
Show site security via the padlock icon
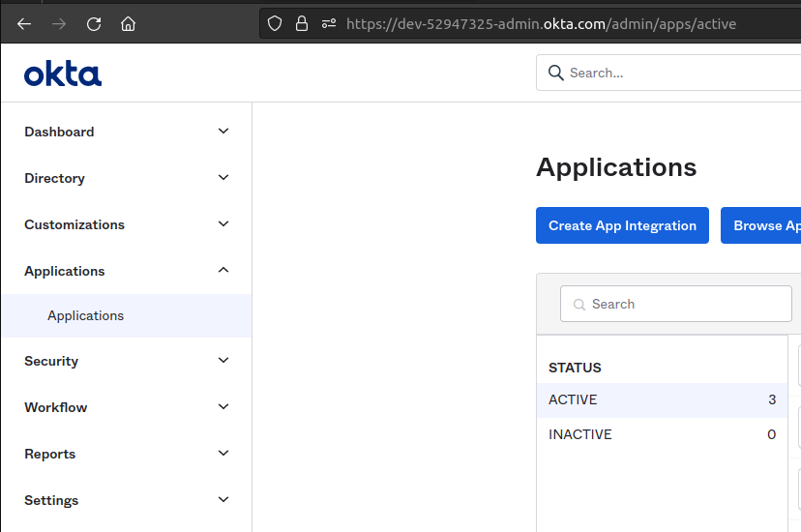[x=302, y=23]
